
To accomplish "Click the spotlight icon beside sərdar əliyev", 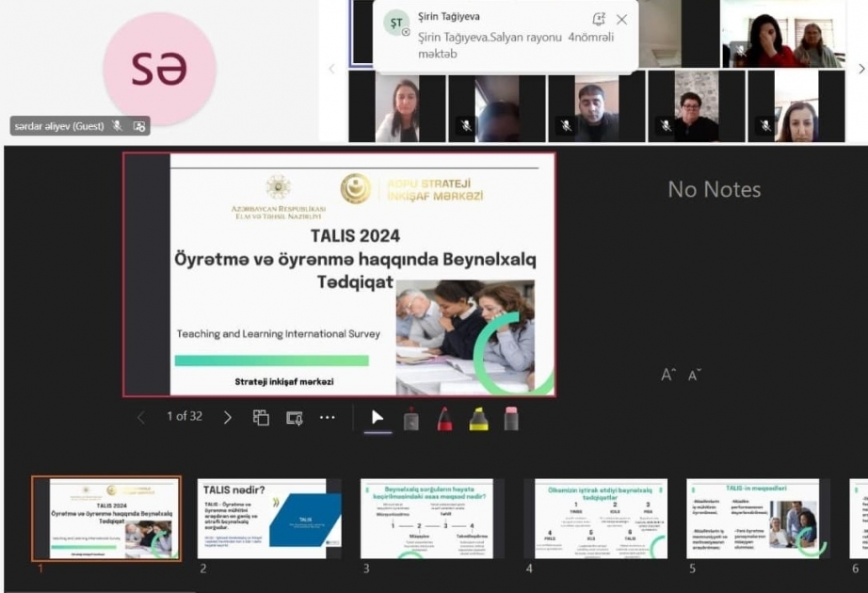I will pyautogui.click(x=139, y=126).
